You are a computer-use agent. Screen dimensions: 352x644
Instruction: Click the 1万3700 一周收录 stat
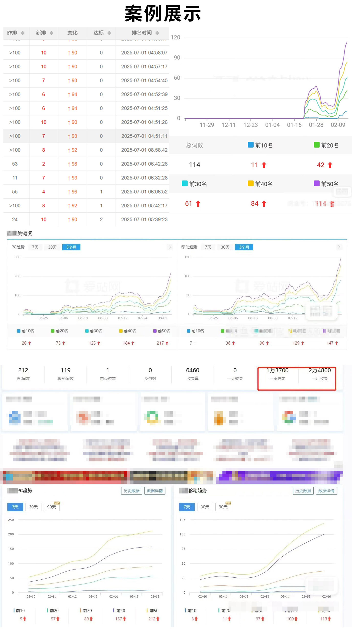tap(277, 374)
